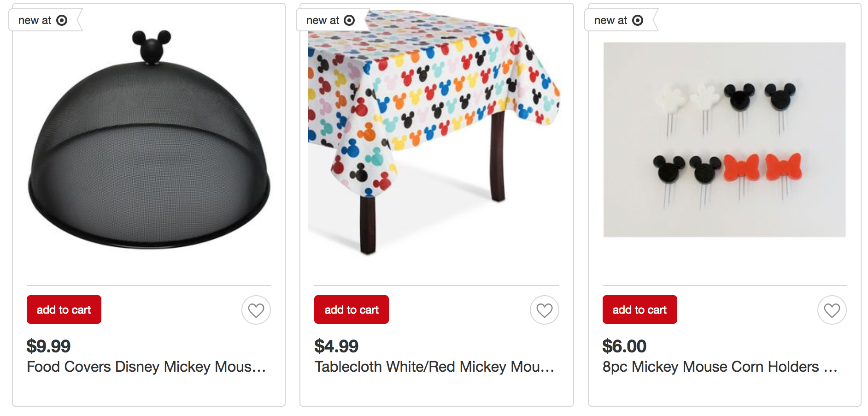Favorite the Food Covers item with heart icon

pyautogui.click(x=256, y=310)
